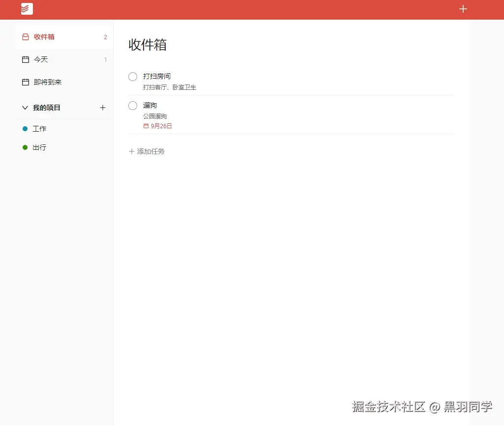Click the blue dot icon beside 工作
The image size is (504, 425).
pyautogui.click(x=25, y=128)
